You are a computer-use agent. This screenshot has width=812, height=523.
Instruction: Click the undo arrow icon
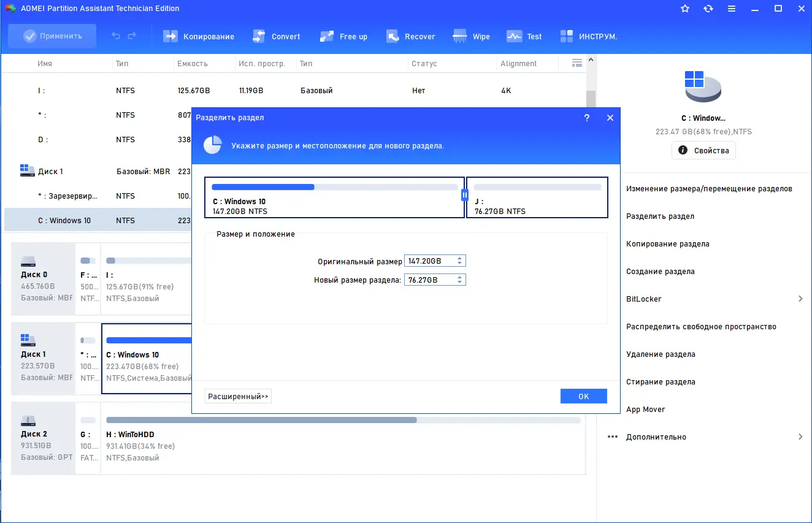point(116,36)
